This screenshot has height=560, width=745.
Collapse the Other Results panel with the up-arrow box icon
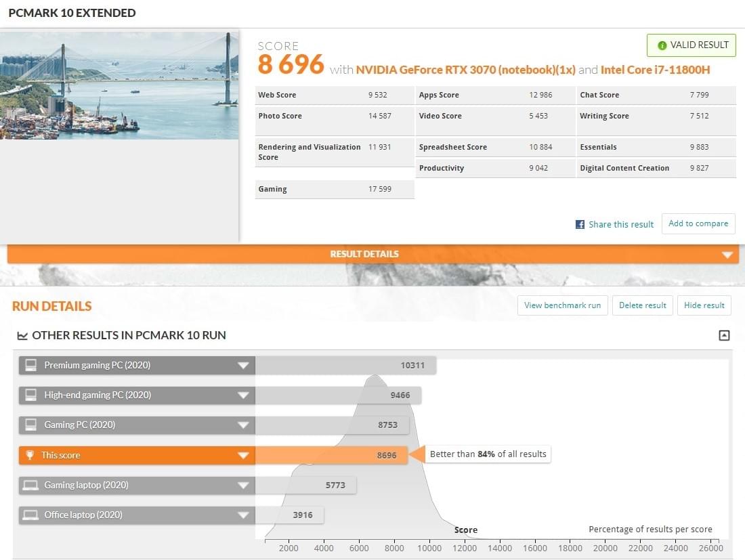724,335
